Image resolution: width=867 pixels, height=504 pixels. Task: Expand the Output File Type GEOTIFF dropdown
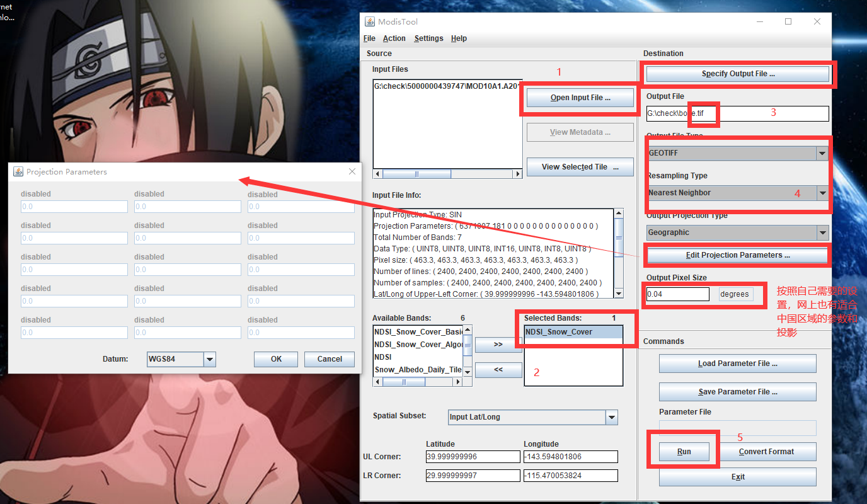coord(822,153)
